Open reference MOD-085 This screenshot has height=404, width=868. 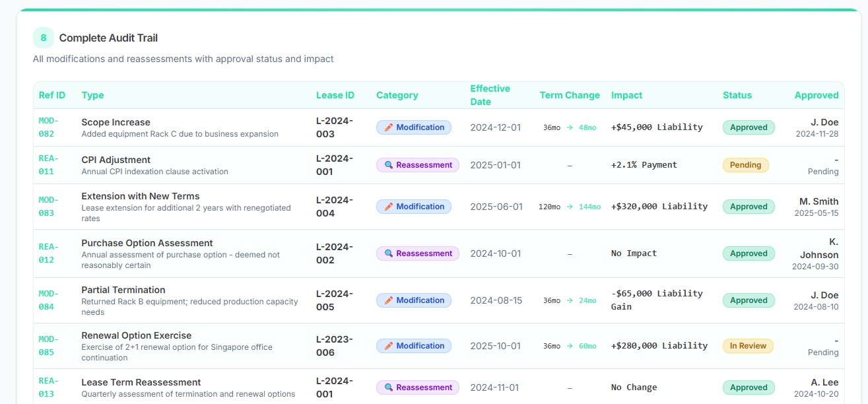(49, 346)
